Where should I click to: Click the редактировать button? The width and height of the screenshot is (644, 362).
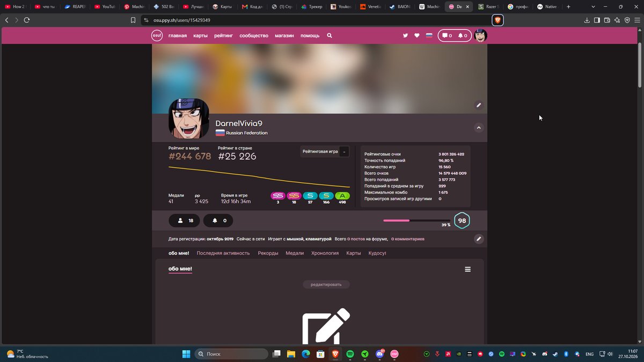click(x=326, y=284)
